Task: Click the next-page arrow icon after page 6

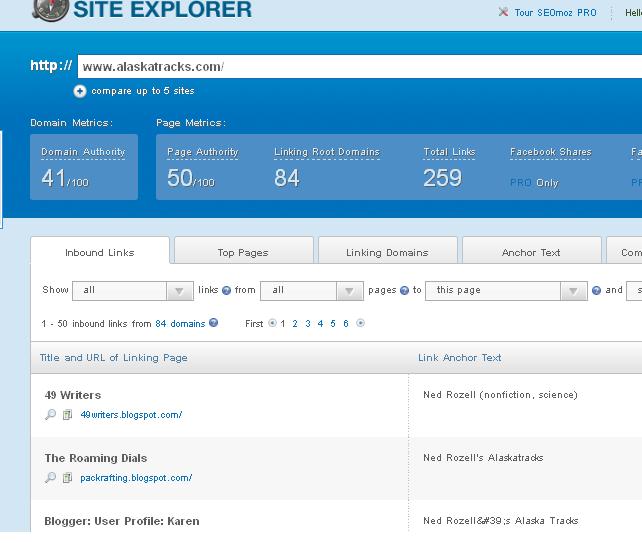Action: point(360,323)
